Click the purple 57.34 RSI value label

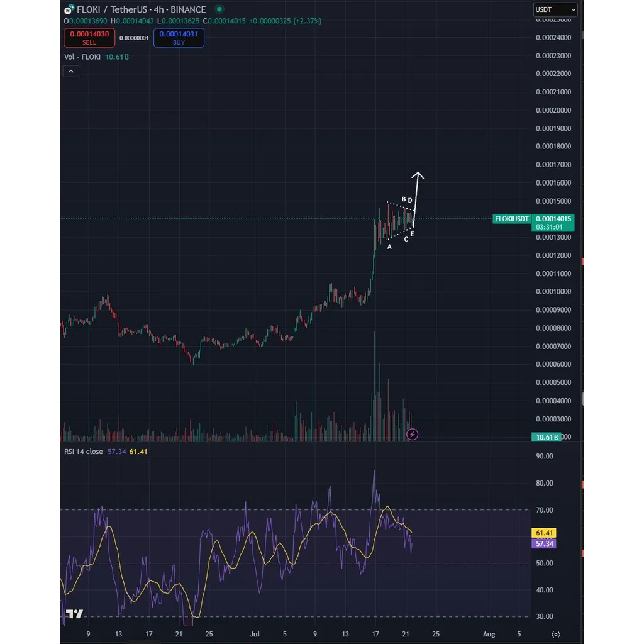click(x=544, y=543)
